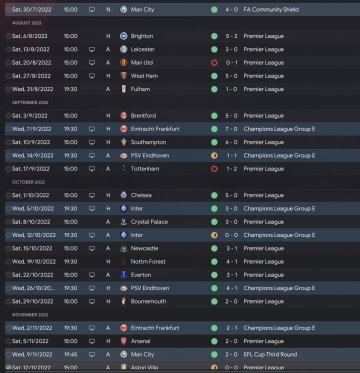Select the Sat 17/9/2022 fixture date
The width and height of the screenshot is (360, 373).
coord(31,169)
